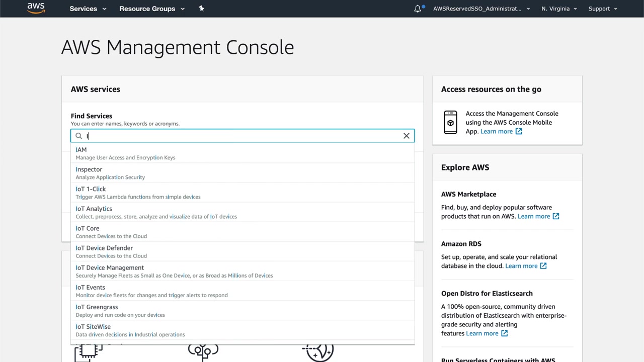Click external link icon beside AWS Marketplace Learn more
Viewport: 644px width, 362px height.
[556, 216]
